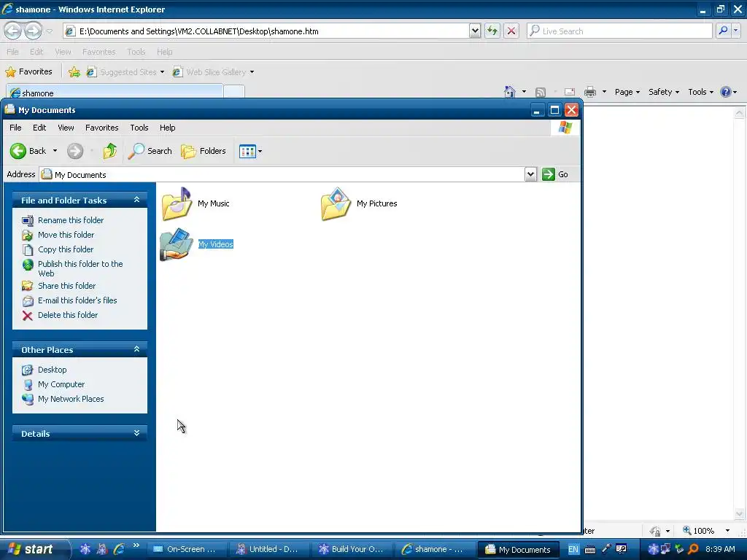Open Internet Explorer Tools command dropdown
The image size is (747, 560).
pyautogui.click(x=700, y=92)
